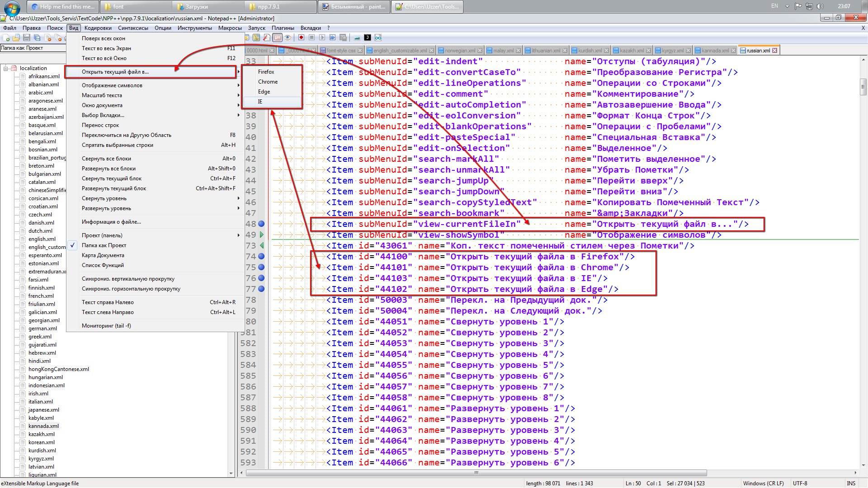The height and width of the screenshot is (488, 868).
Task: Toggle 'Список Функций' panel option
Action: coord(155,265)
